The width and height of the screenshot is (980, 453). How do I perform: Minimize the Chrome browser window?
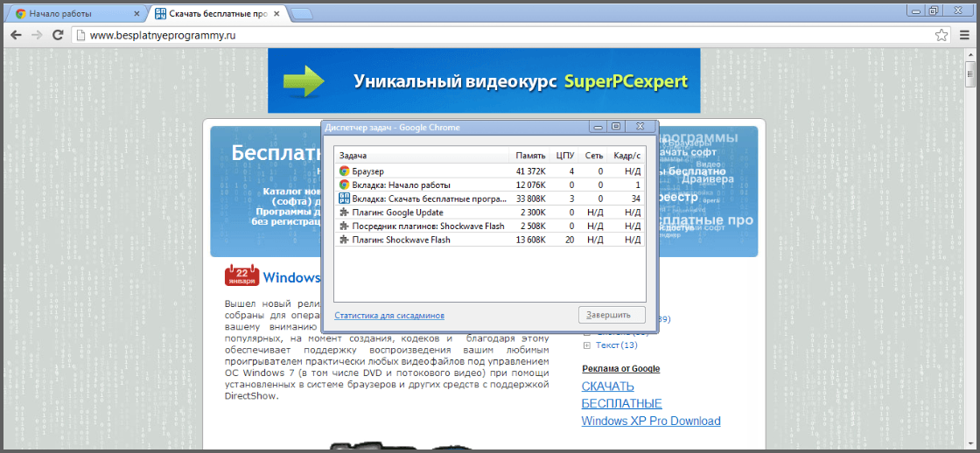tap(915, 10)
